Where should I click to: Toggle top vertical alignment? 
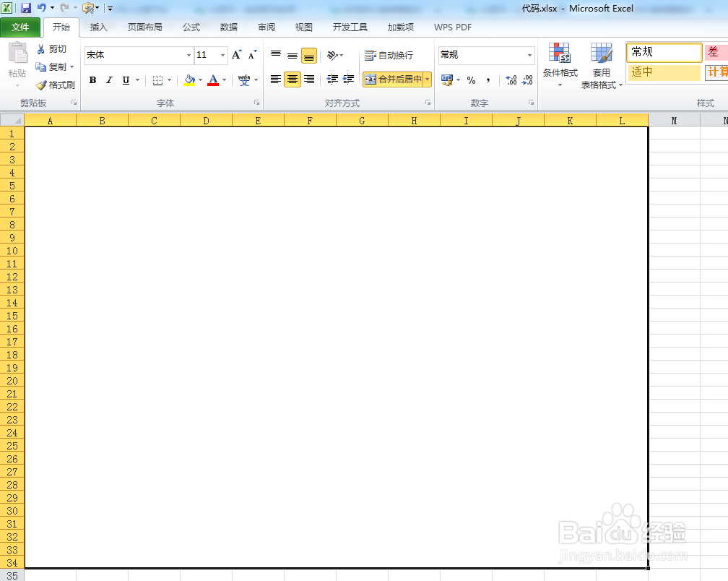pos(276,55)
